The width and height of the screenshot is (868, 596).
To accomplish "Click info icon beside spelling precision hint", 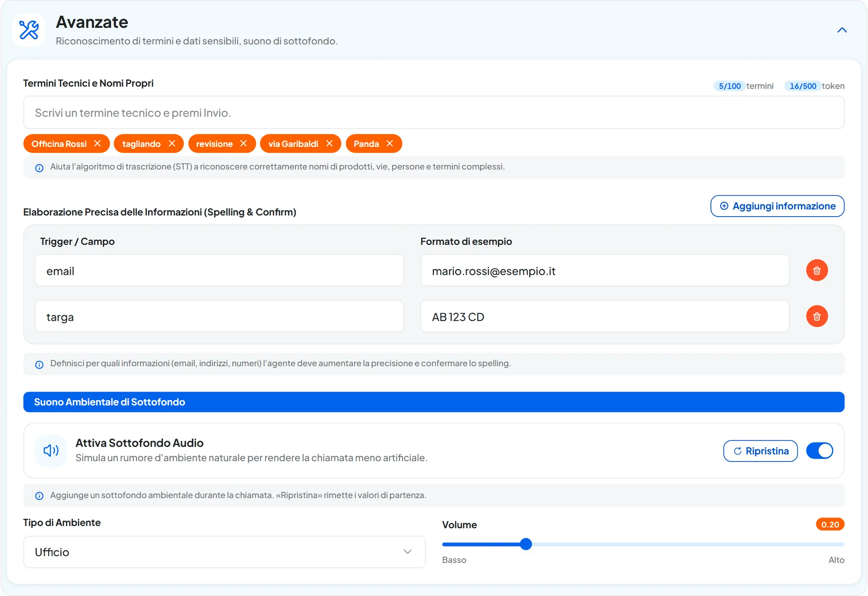I will (x=39, y=364).
